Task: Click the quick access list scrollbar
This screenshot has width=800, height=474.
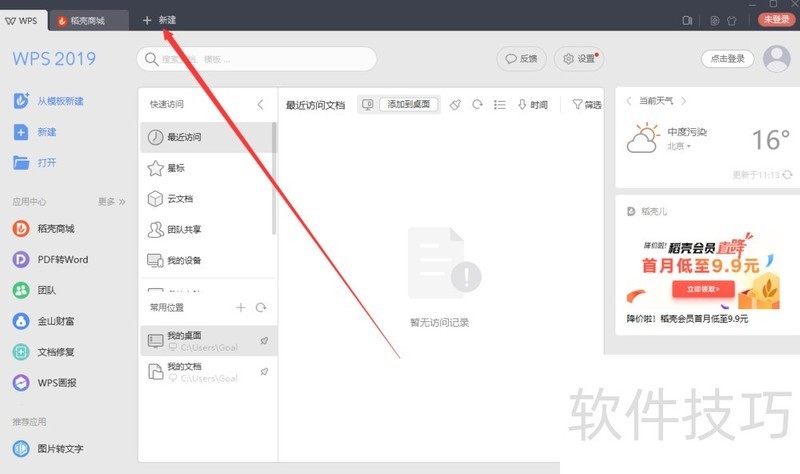Action: click(x=274, y=179)
